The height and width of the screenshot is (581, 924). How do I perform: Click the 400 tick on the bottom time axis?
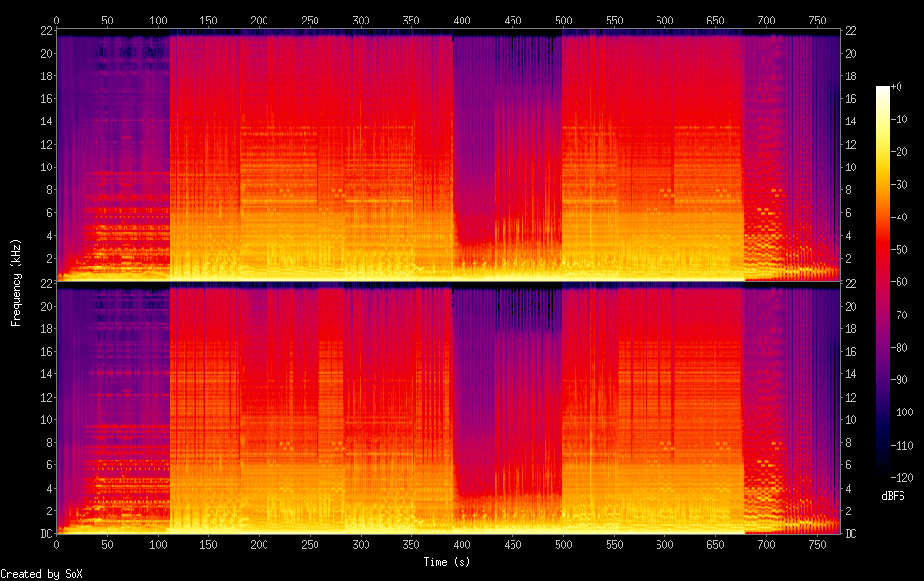(462, 544)
